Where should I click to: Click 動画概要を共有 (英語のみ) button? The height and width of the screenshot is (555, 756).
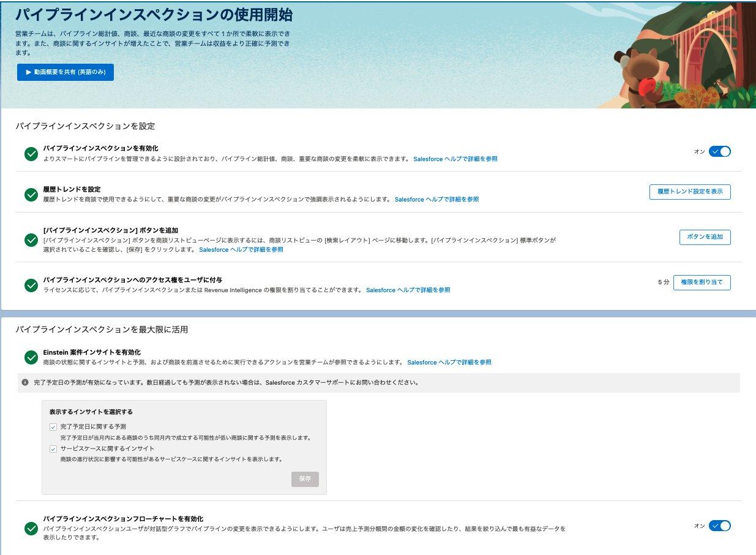(65, 72)
